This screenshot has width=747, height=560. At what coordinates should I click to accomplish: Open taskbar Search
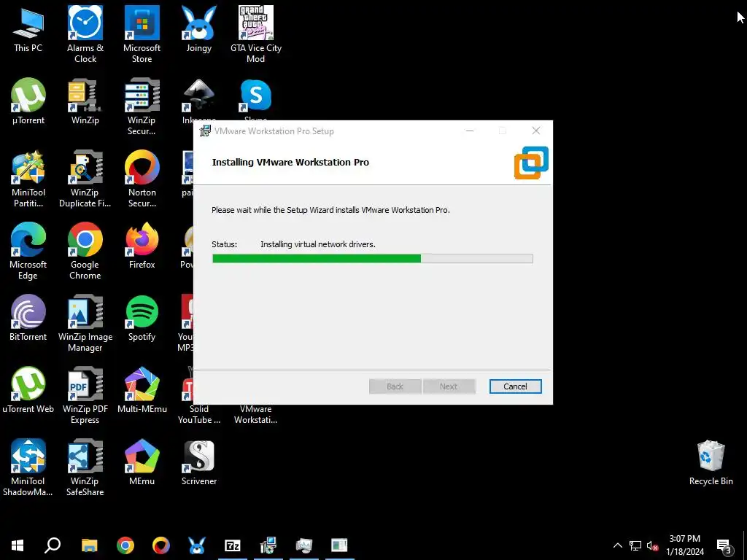coord(53,545)
